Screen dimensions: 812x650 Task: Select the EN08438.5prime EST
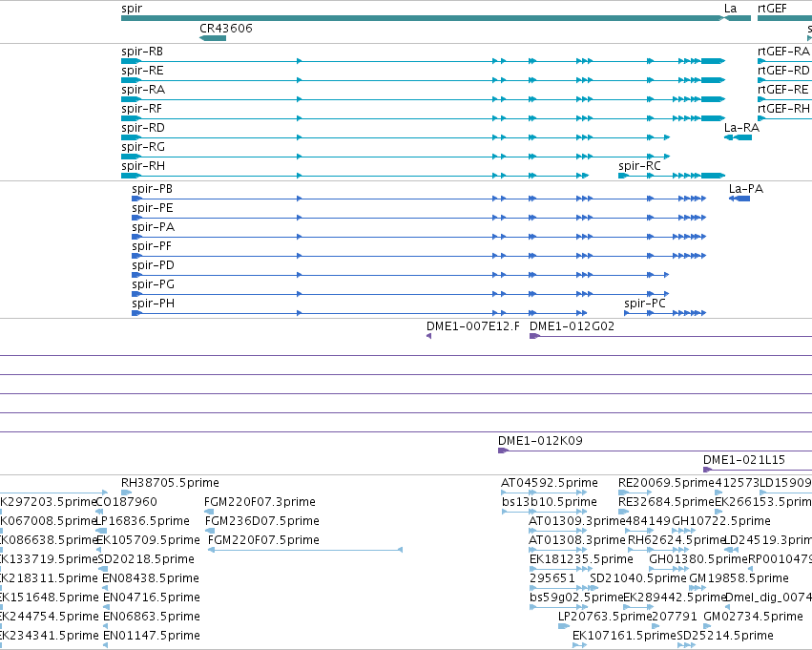point(105,588)
